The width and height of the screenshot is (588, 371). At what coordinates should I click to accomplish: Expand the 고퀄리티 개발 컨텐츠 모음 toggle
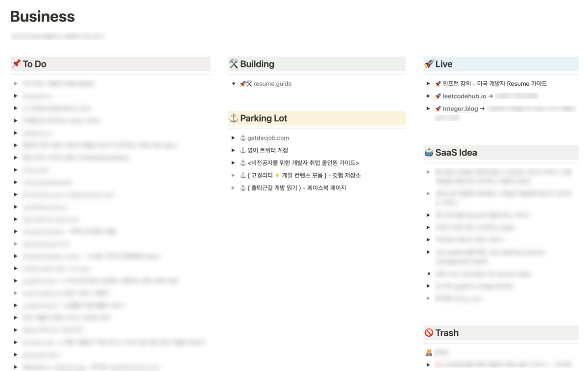[233, 175]
